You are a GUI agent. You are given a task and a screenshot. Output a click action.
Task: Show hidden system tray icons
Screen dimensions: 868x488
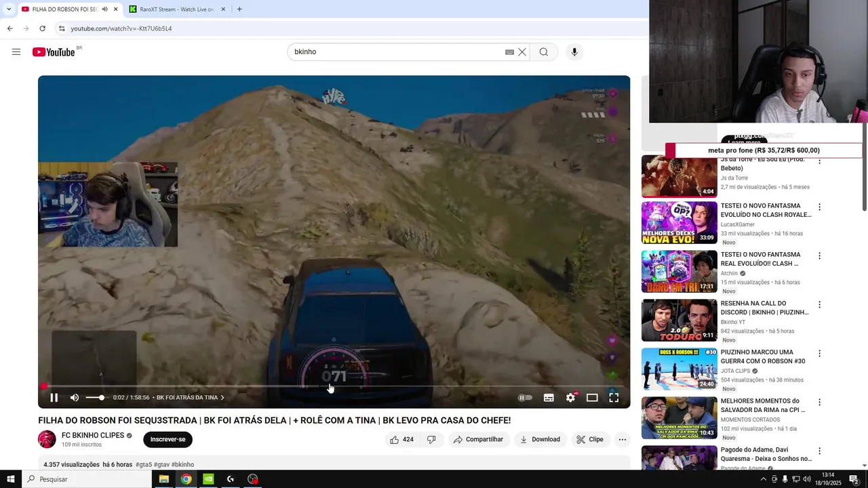click(764, 479)
